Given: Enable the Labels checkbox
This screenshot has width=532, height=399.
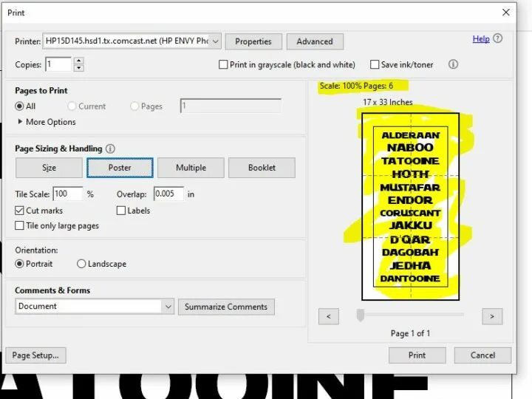Looking at the screenshot, I should pyautogui.click(x=121, y=211).
